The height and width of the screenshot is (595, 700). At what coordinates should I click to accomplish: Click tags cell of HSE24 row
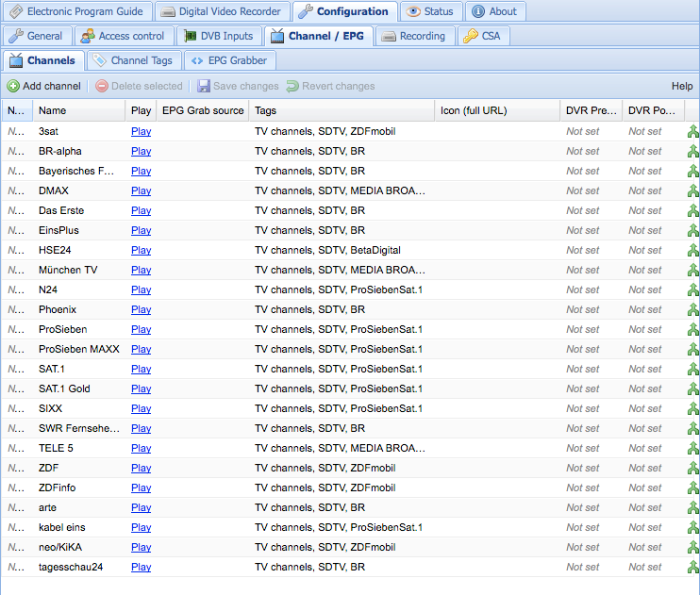point(342,250)
